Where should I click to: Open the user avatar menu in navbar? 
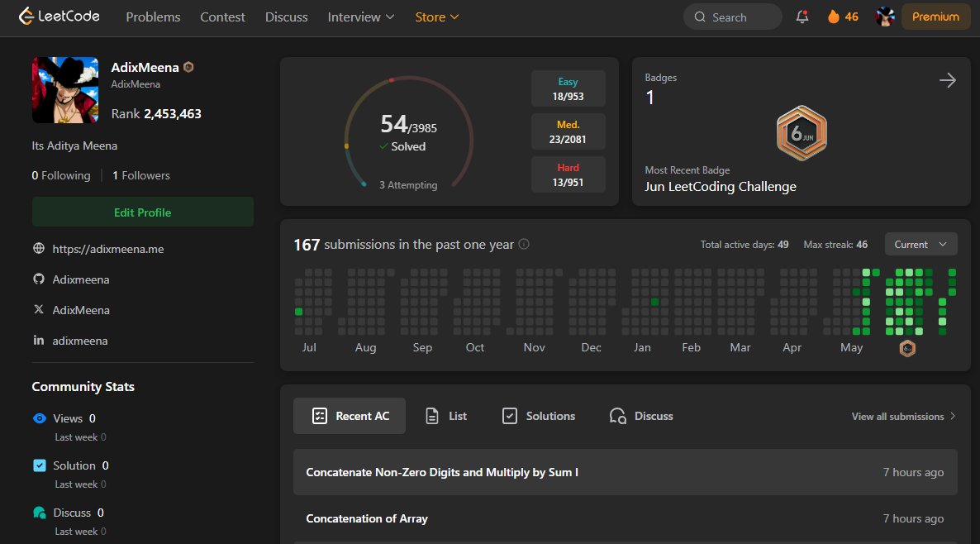point(885,17)
